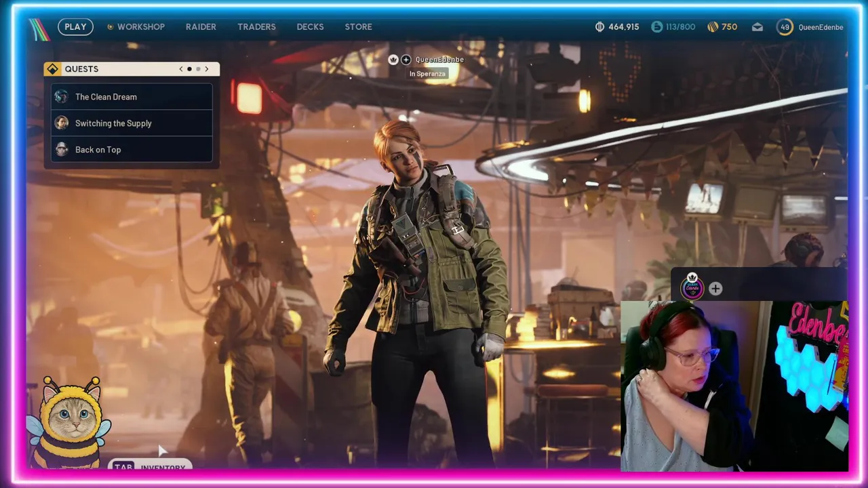Screen dimensions: 868x488
Task: Click the 464,915 coin balance
Action: pyautogui.click(x=623, y=27)
